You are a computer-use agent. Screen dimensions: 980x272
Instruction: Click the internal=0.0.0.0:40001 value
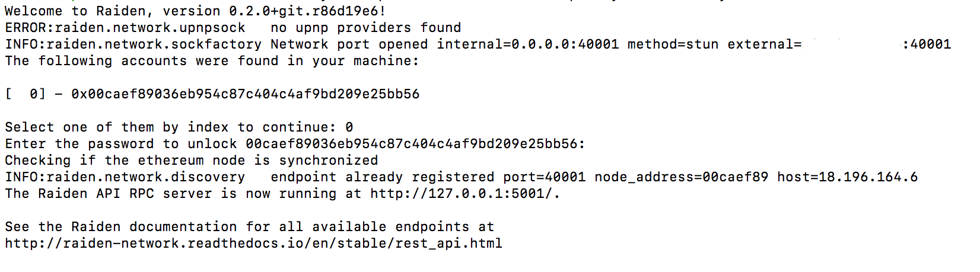(x=527, y=44)
